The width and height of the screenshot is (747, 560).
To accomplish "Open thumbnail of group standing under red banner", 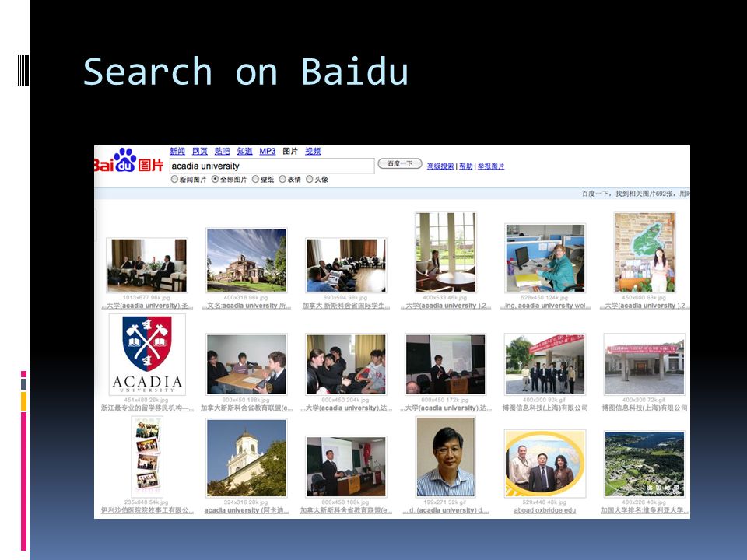I will pos(545,364).
